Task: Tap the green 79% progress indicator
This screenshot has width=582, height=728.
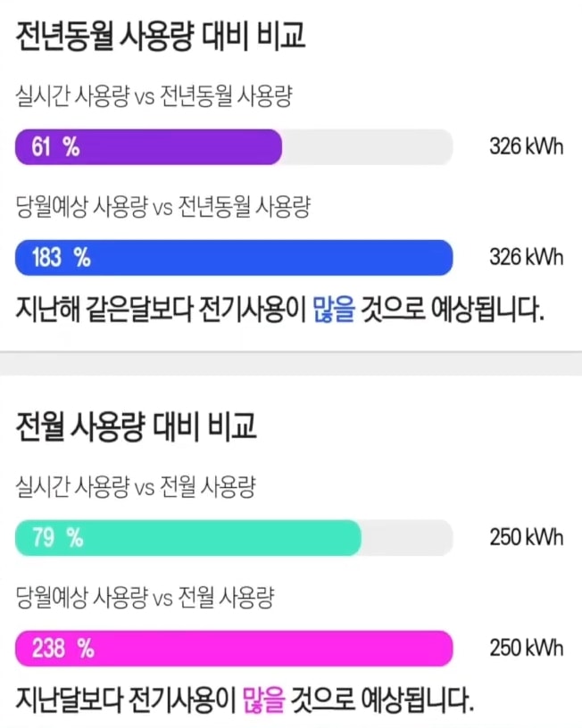Action: tap(187, 538)
